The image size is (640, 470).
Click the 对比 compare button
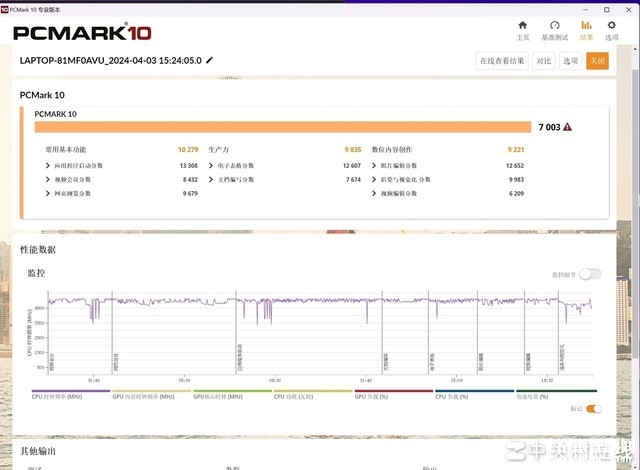click(544, 61)
